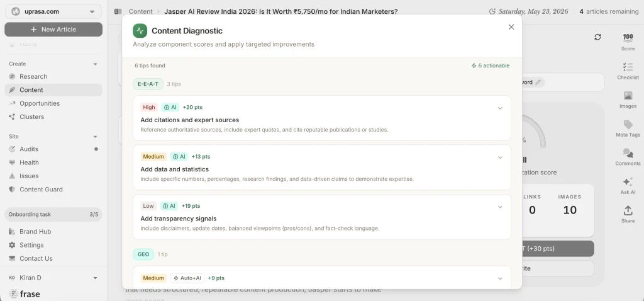The height and width of the screenshot is (301, 644).
Task: Click the Add transparency signals title
Action: [178, 219]
